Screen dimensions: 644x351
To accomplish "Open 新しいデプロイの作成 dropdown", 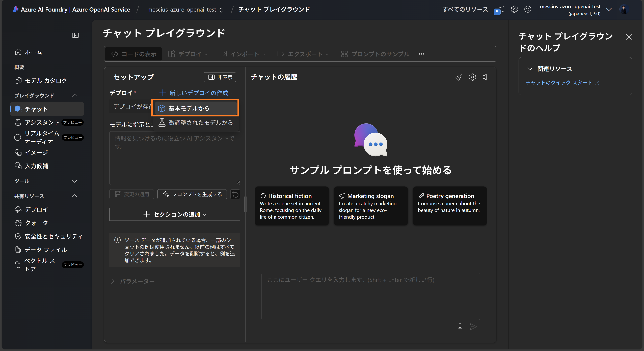I will [x=197, y=93].
